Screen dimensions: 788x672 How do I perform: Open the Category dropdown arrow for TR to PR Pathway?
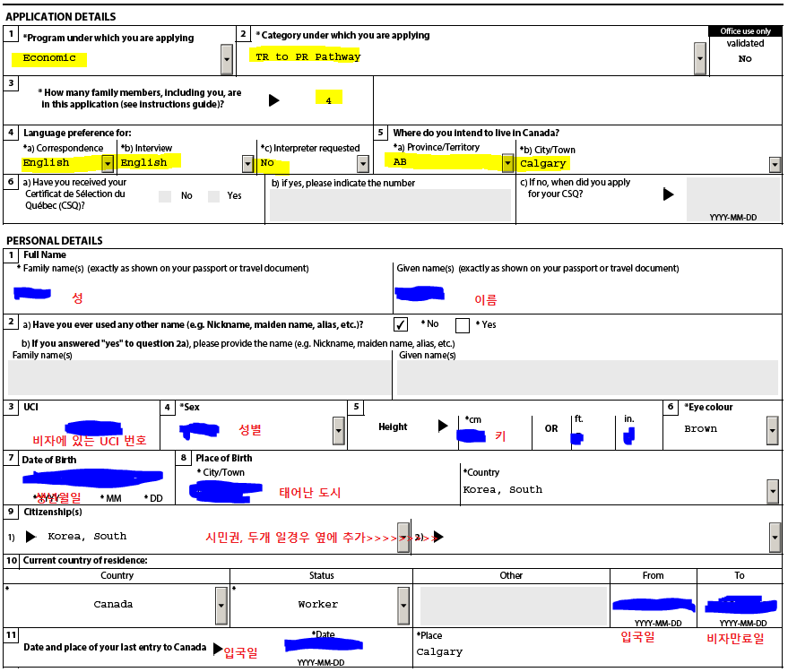(699, 58)
